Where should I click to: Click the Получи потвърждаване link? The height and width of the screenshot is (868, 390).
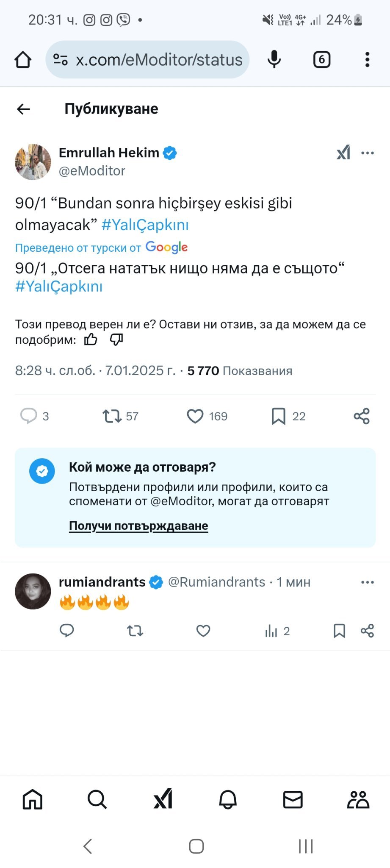138,526
